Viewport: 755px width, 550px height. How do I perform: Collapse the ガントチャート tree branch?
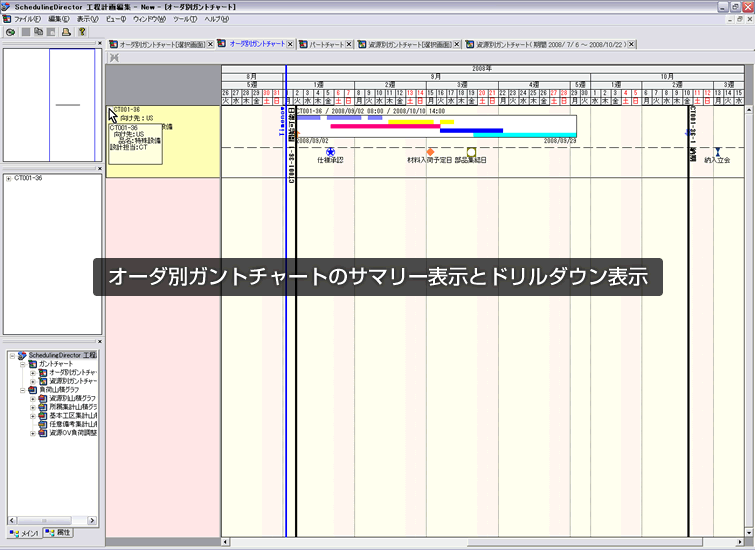pos(23,365)
